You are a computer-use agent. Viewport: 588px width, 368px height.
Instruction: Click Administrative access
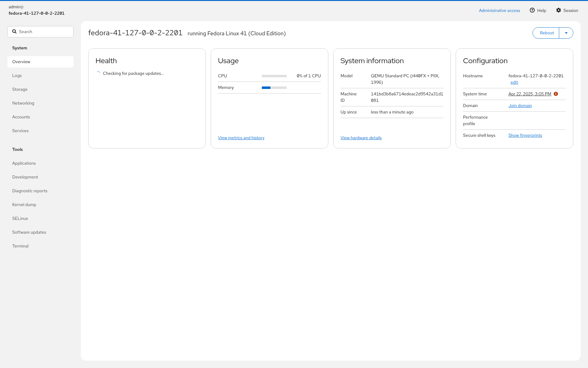(499, 10)
